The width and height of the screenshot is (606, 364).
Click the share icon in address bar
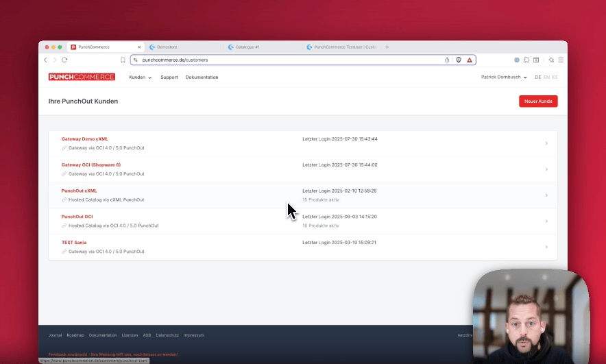coord(447,60)
